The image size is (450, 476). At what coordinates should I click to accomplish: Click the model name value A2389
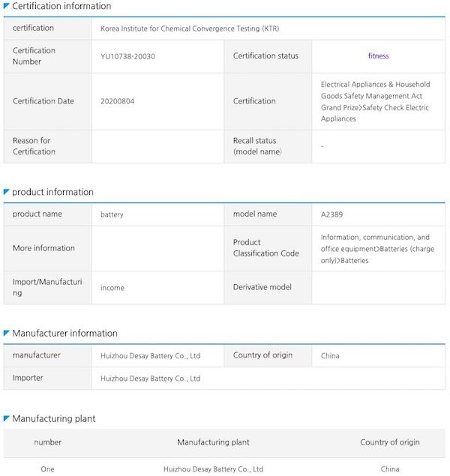click(331, 214)
